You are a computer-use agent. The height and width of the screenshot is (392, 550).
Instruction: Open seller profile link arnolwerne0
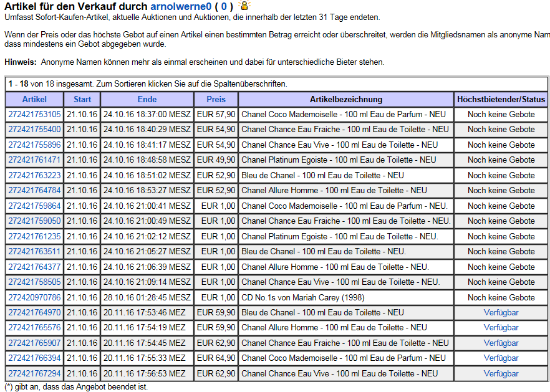(181, 6)
